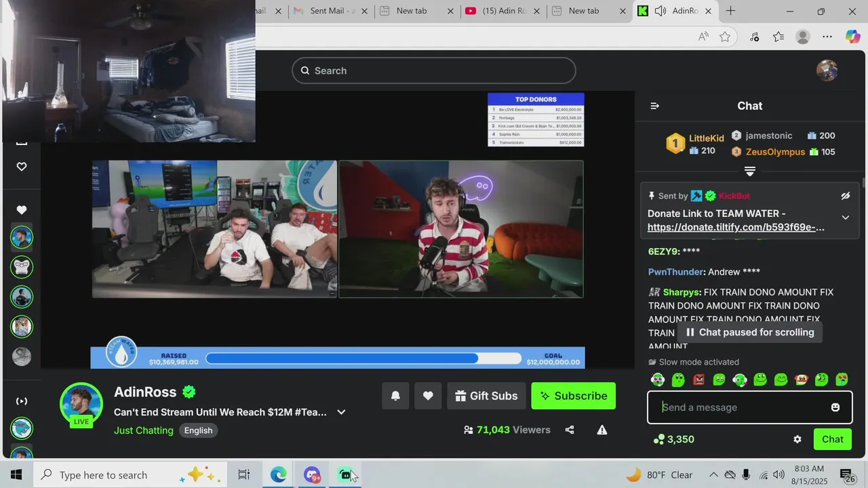This screenshot has height=488, width=868.
Task: Open Microsoft Edge from the taskbar
Action: point(279,474)
